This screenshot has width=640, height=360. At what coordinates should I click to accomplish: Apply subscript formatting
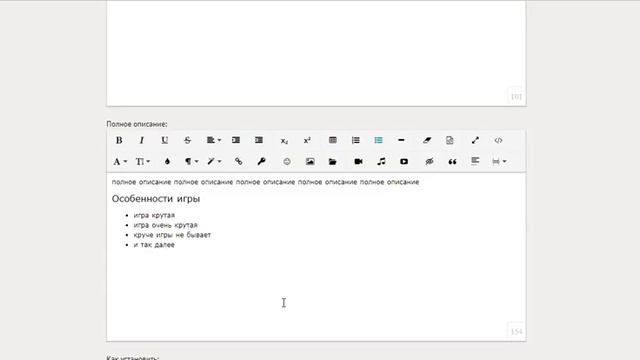point(284,141)
